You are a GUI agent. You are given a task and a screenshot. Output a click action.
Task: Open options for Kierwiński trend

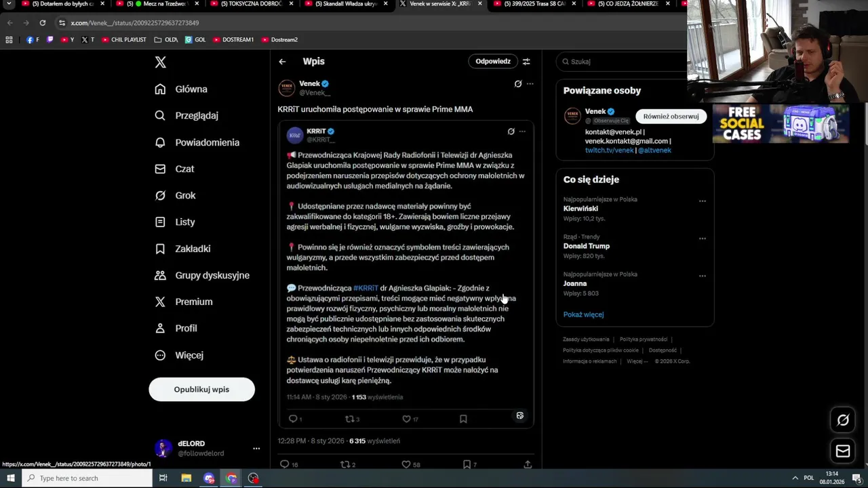point(703,201)
